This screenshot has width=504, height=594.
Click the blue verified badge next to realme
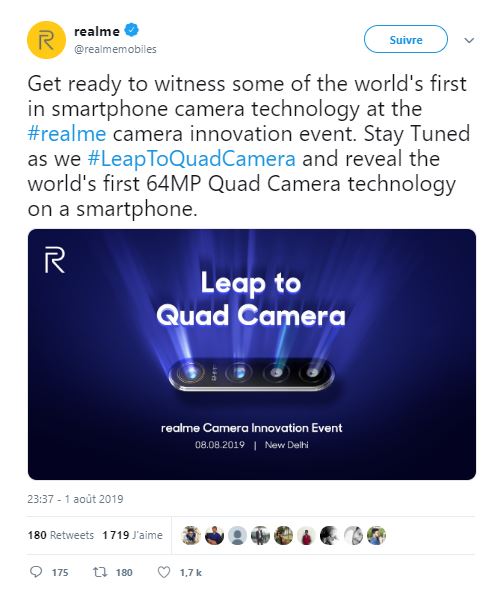tap(132, 30)
